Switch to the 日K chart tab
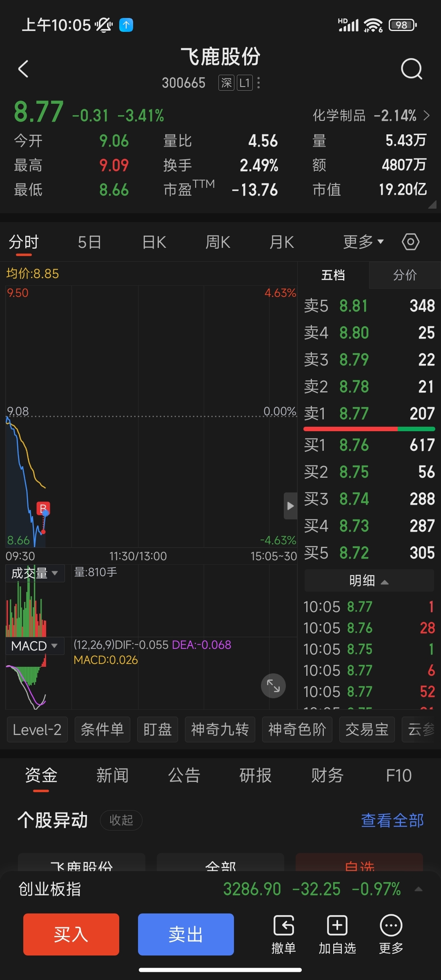The height and width of the screenshot is (980, 441). [154, 242]
